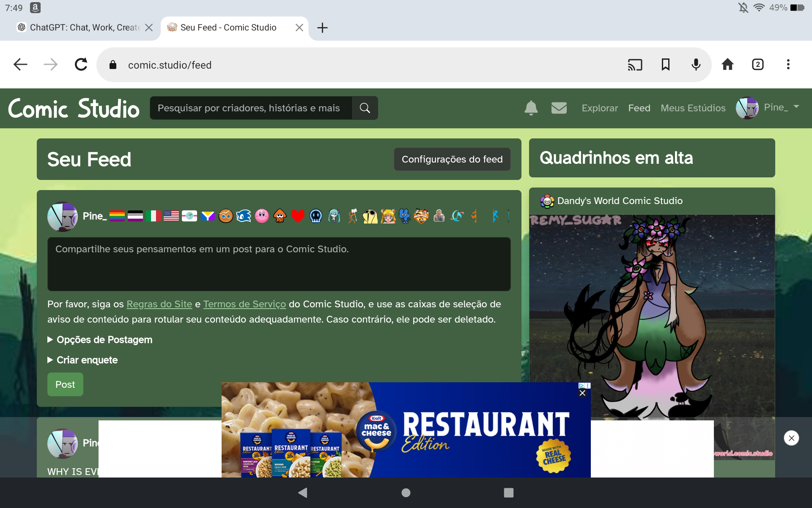
Task: Click the Kraft Restaurant Edition ad banner
Action: click(406, 430)
